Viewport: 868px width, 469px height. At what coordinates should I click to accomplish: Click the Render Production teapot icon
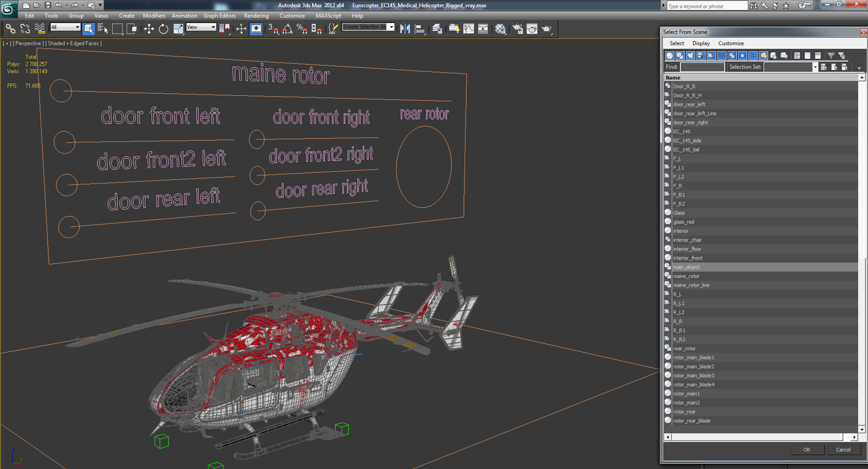(x=547, y=28)
